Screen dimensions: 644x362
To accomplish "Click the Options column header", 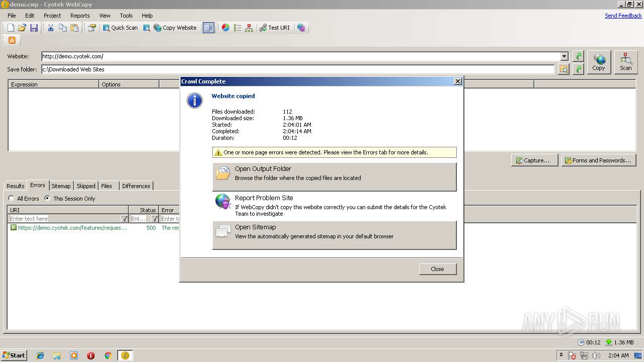I will coord(129,84).
